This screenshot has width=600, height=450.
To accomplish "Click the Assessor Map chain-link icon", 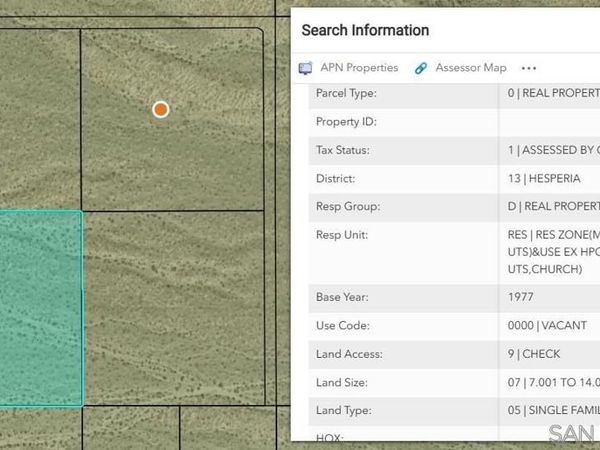I will pos(421,68).
